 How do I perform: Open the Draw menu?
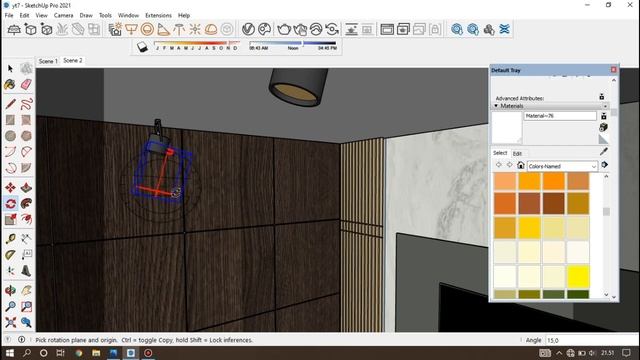tap(86, 15)
